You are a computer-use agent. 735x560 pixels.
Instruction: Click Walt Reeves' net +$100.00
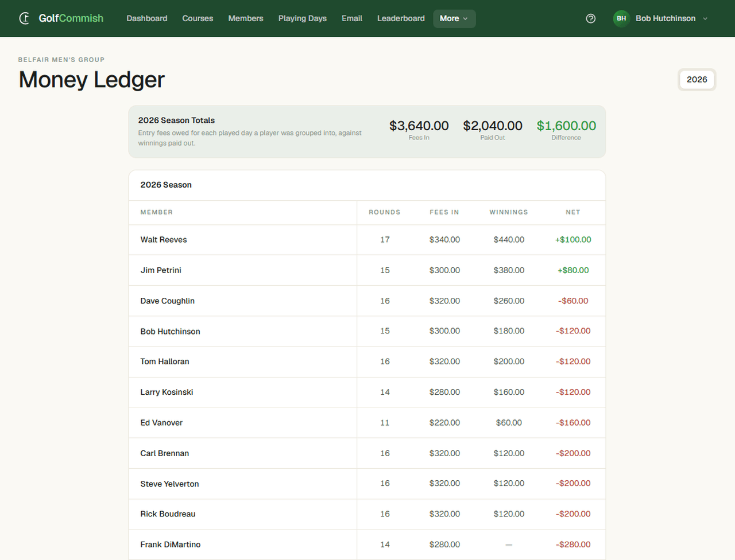pos(573,240)
